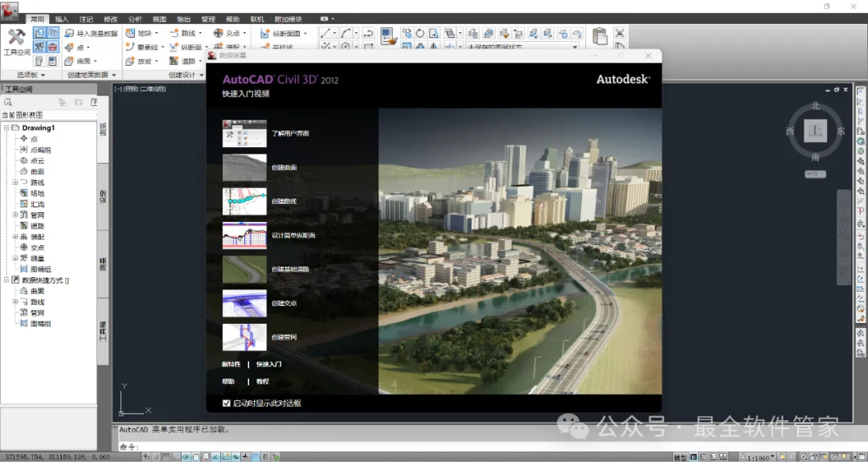The width and height of the screenshot is (868, 462).
Task: Click the Paste clipboard icon in ribbon
Action: [x=600, y=36]
